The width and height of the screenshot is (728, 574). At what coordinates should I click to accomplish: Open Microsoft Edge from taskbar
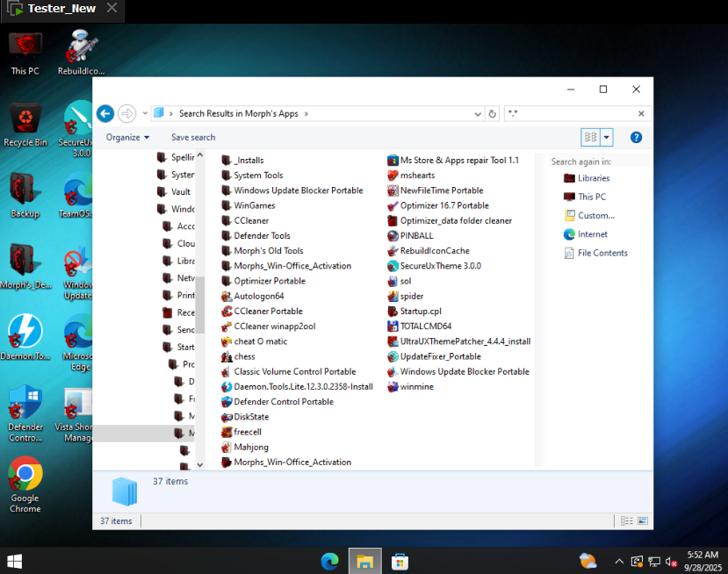point(329,561)
